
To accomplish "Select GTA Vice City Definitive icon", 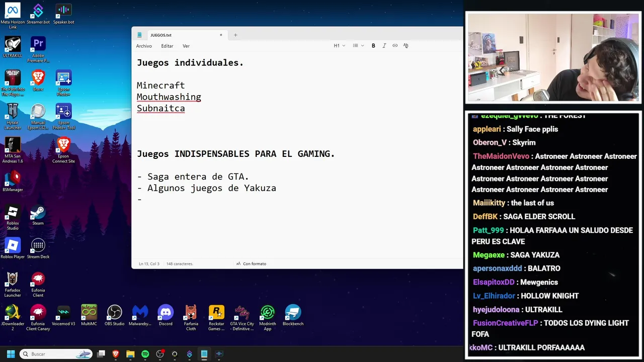I will click(x=242, y=318).
